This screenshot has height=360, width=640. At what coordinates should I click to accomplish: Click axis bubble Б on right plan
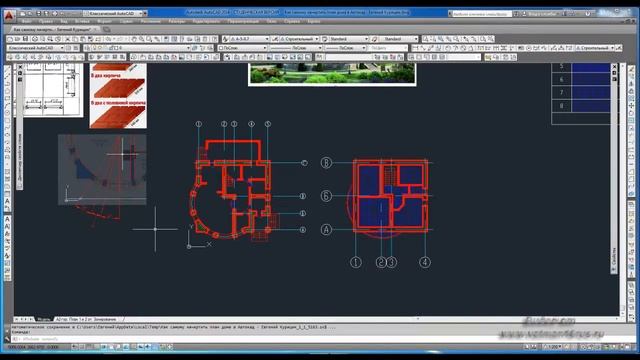[x=326, y=196]
